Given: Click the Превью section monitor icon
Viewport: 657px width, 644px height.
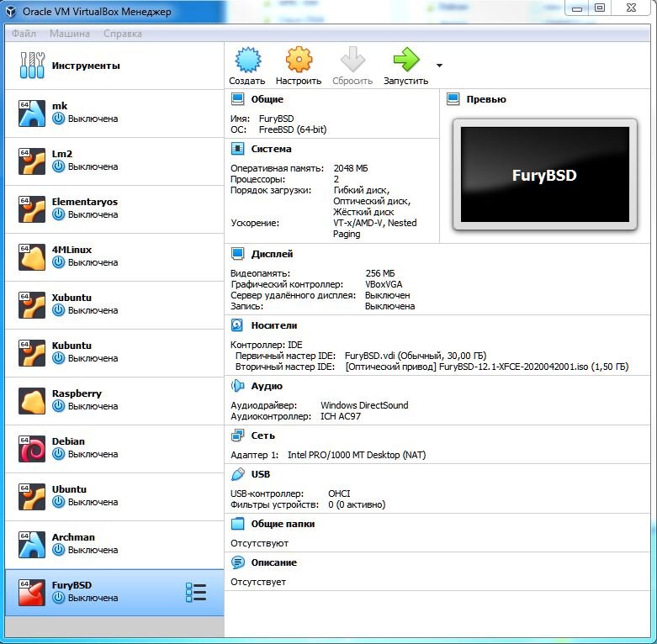Looking at the screenshot, I should click(453, 99).
